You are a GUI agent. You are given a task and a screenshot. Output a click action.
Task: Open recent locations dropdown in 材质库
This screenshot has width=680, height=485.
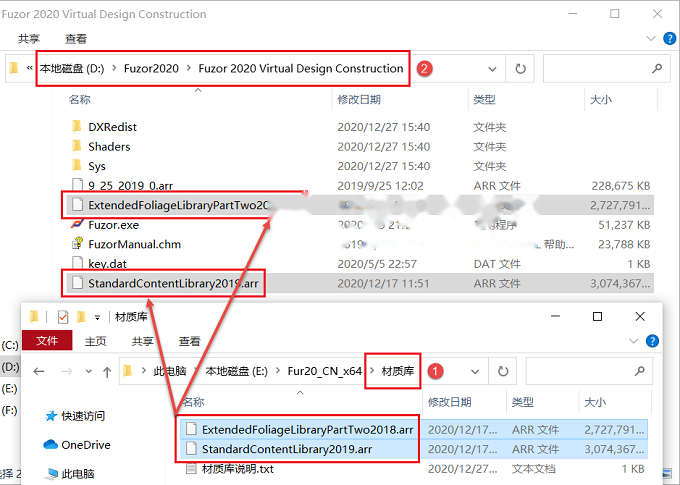pyautogui.click(x=88, y=371)
